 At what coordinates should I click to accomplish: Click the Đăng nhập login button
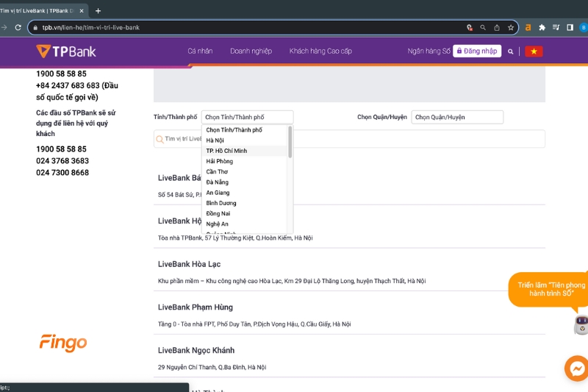coord(477,51)
